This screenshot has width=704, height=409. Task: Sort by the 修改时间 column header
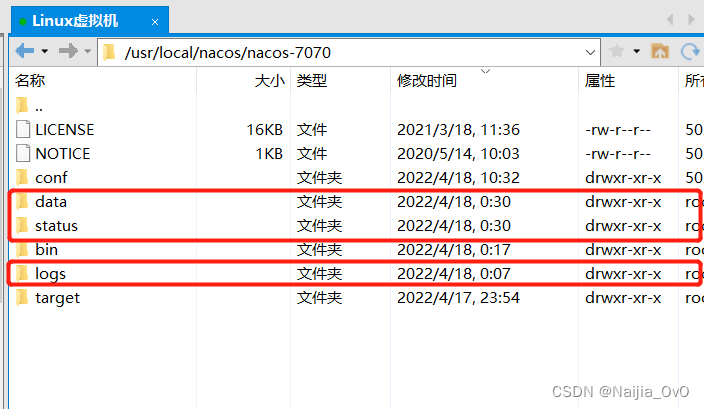[x=427, y=81]
